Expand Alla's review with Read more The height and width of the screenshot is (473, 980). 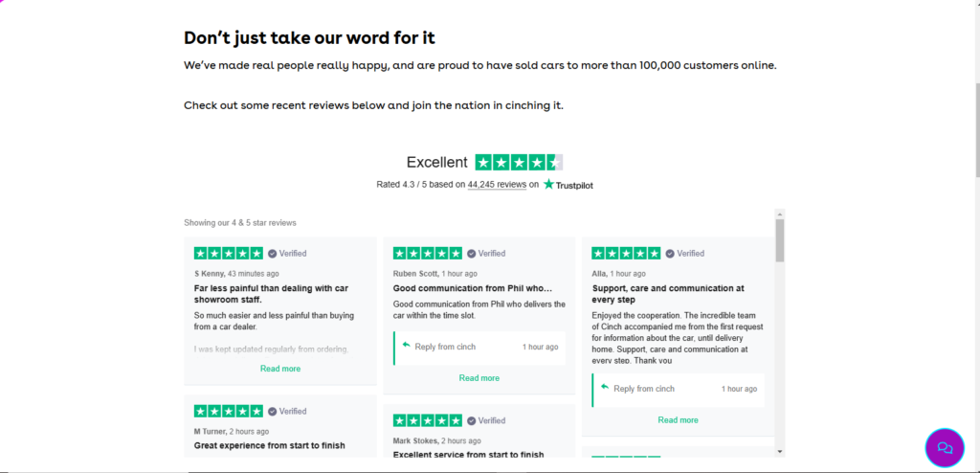point(679,419)
